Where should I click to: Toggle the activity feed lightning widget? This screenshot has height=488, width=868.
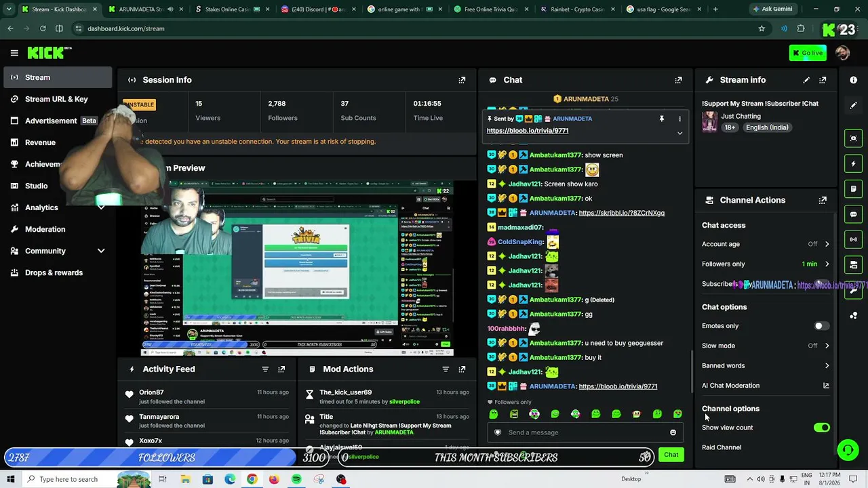pyautogui.click(x=853, y=163)
